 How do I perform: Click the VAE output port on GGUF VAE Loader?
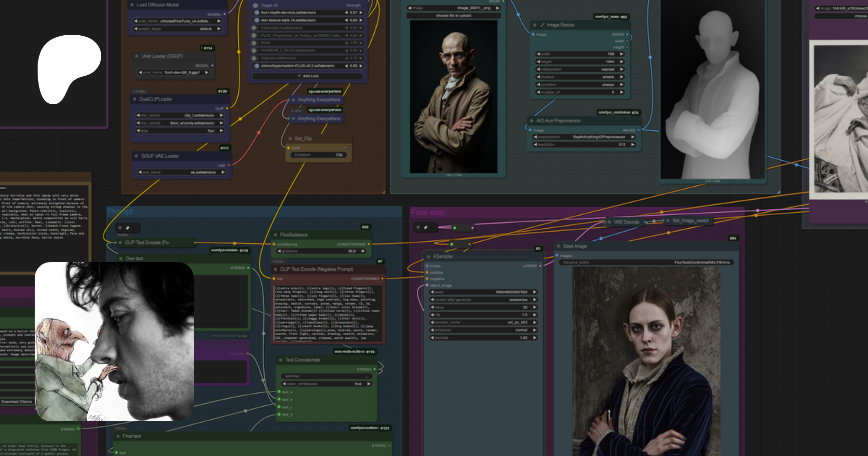coord(229,166)
